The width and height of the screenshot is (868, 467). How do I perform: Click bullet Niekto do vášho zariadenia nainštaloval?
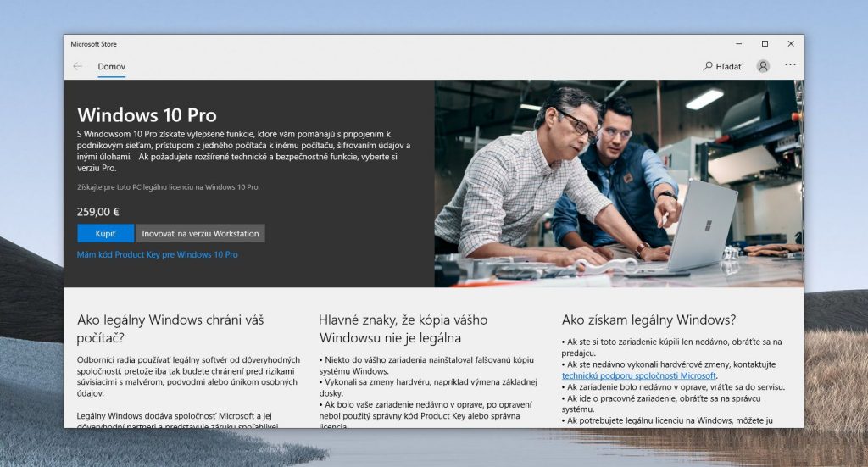(426, 365)
